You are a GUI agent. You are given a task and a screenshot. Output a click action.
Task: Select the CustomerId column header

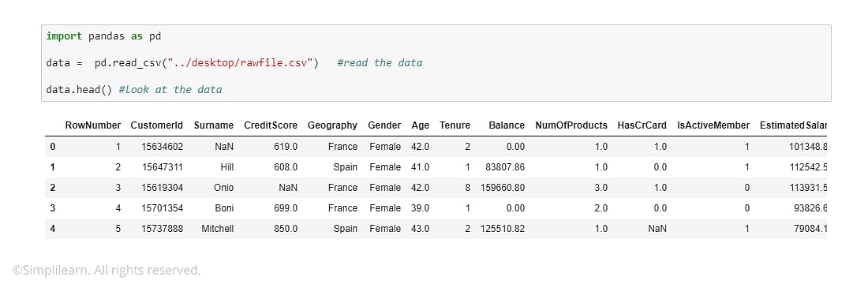157,125
